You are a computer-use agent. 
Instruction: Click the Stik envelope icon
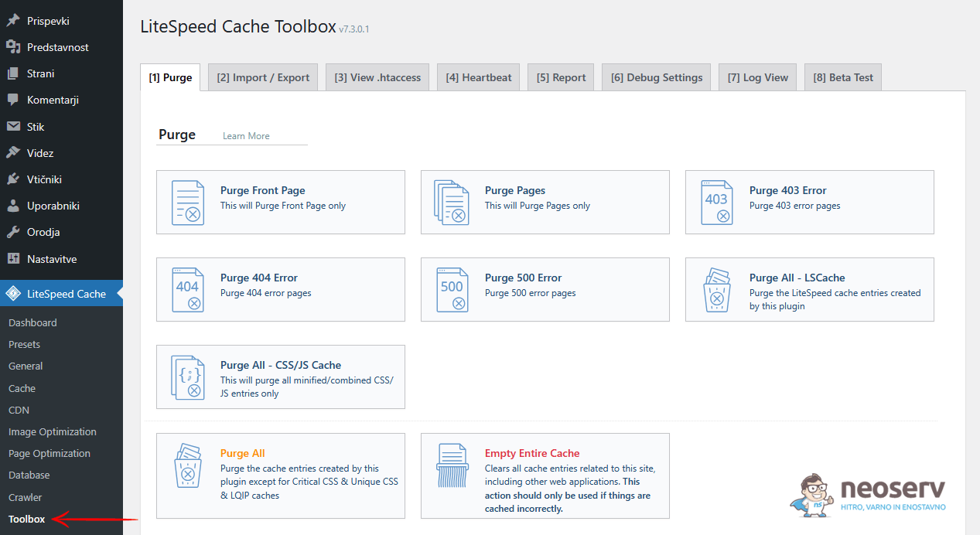(x=13, y=127)
